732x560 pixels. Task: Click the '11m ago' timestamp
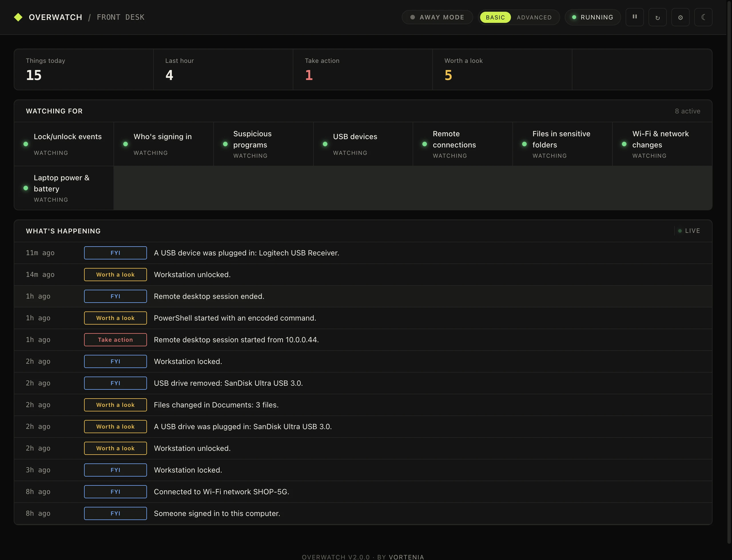(x=40, y=253)
